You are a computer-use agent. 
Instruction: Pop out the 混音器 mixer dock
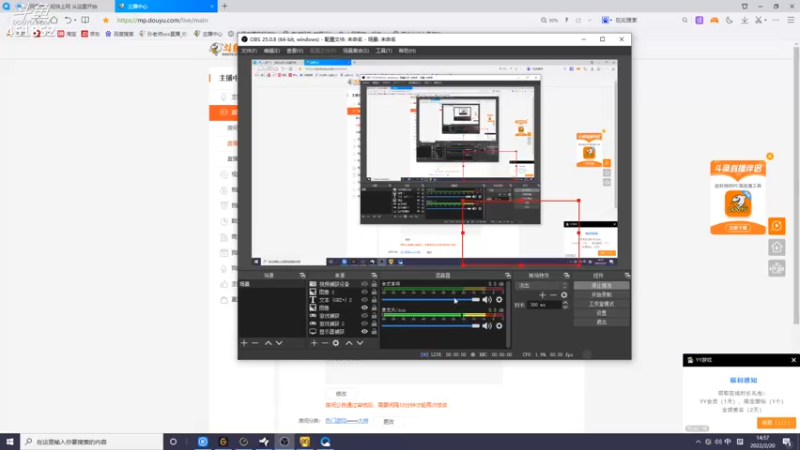(x=508, y=276)
